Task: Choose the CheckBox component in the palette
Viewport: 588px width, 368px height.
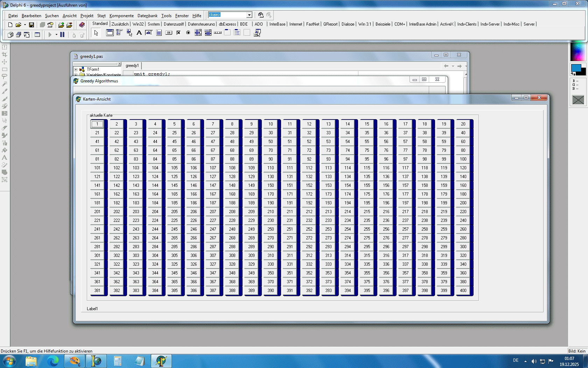Action: 178,33
